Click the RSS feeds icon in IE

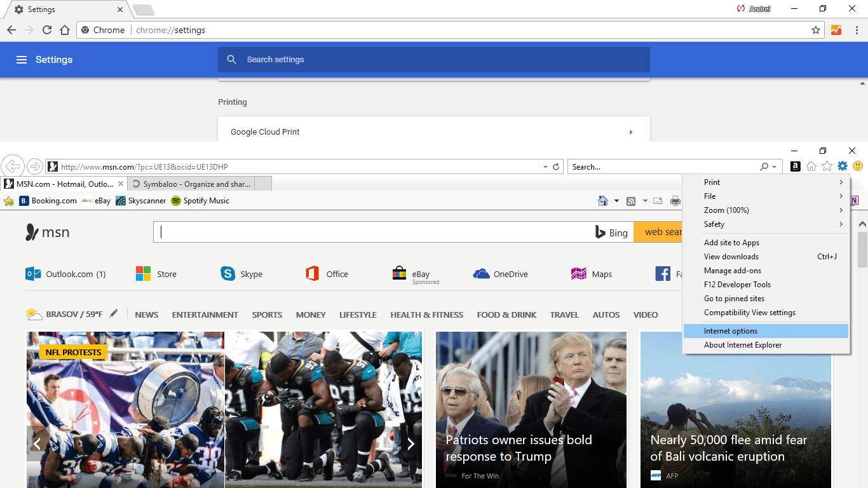point(631,201)
